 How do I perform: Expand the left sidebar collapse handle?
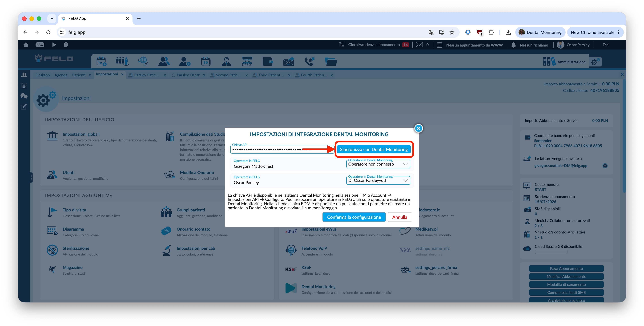tap(31, 178)
